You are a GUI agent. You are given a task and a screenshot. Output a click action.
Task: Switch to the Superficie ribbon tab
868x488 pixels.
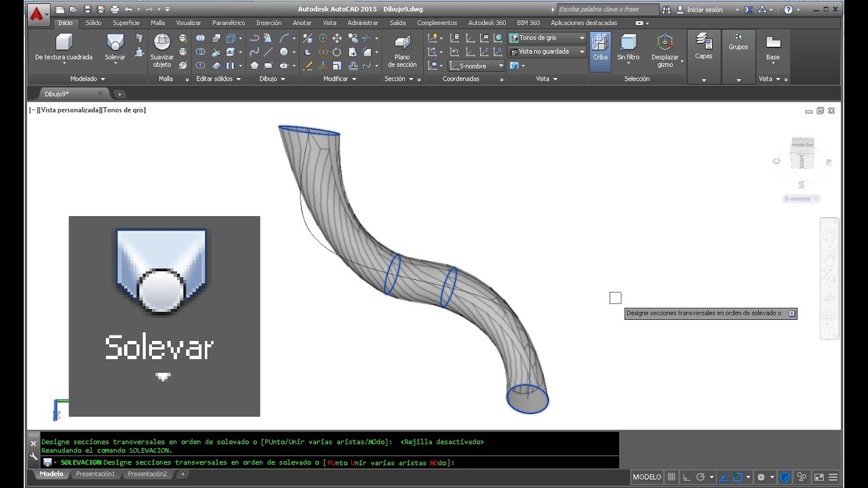click(x=126, y=22)
